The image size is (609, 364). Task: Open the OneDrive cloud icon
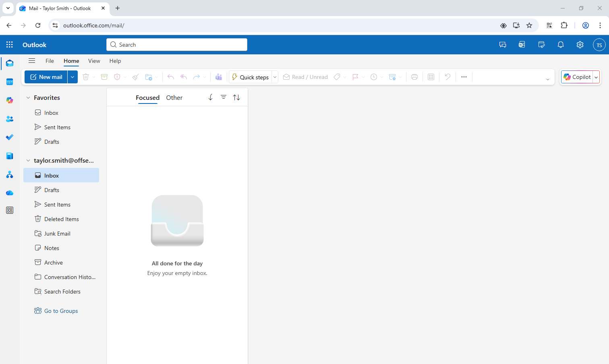[10, 193]
